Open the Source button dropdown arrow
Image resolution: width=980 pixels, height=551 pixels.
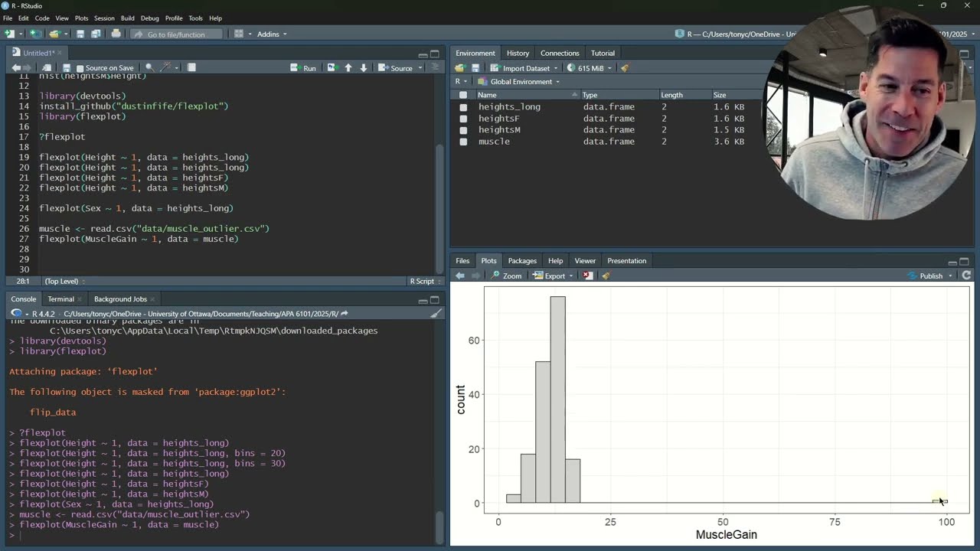coord(420,68)
